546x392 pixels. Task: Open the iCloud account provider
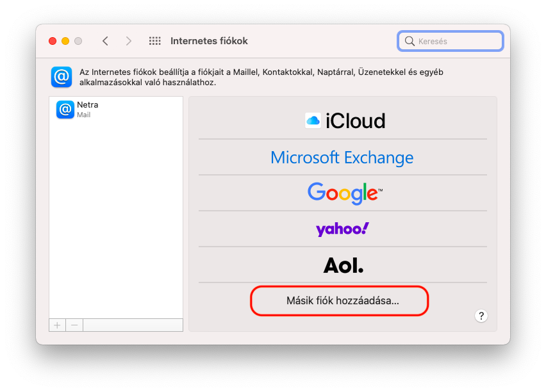tap(344, 120)
